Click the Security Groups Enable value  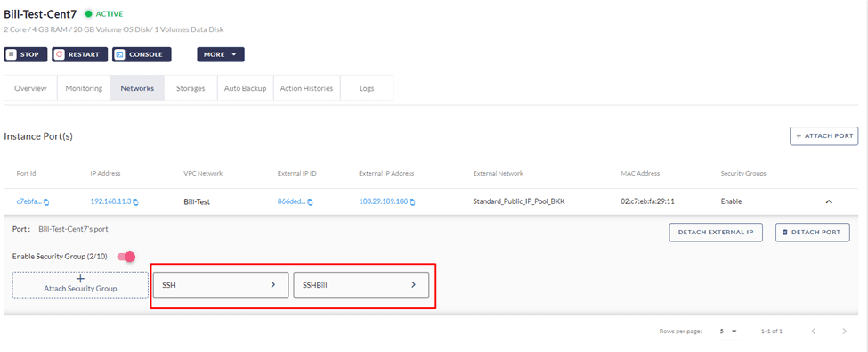point(731,201)
